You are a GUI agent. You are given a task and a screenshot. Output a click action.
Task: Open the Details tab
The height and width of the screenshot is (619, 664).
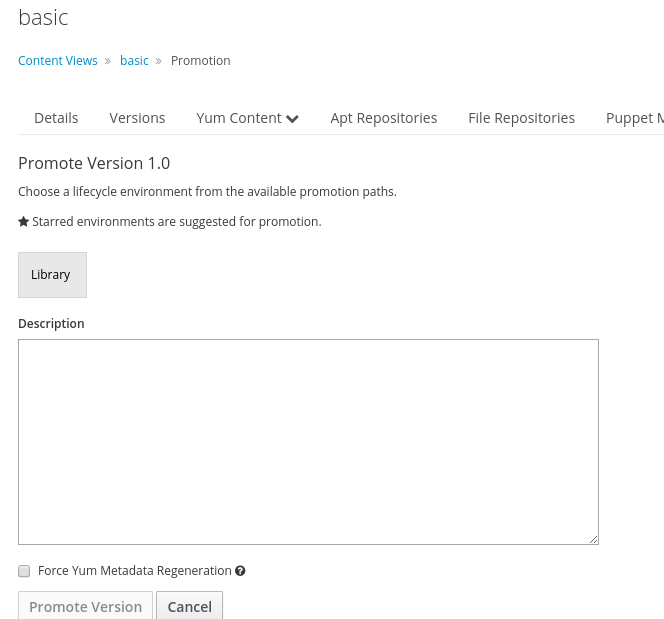point(56,118)
